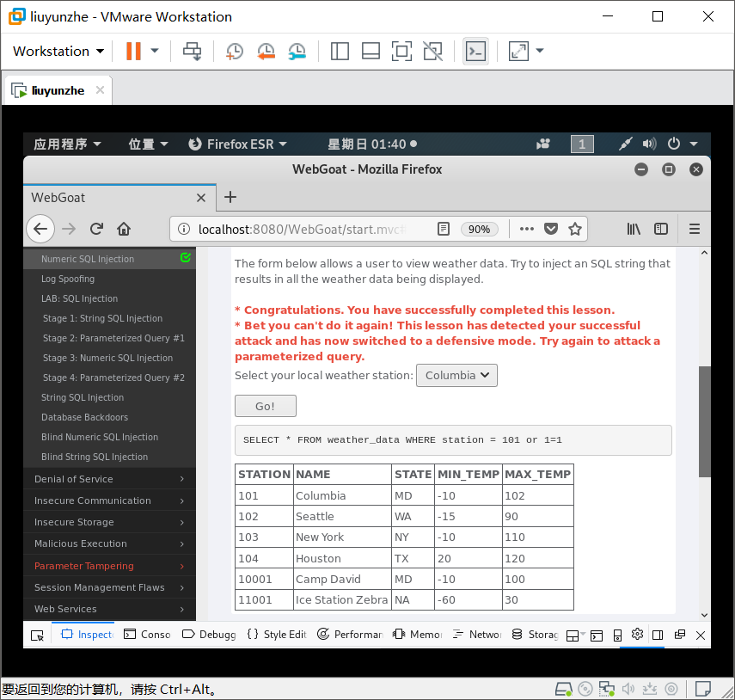
Task: Toggle reader view in address bar
Action: point(443,229)
